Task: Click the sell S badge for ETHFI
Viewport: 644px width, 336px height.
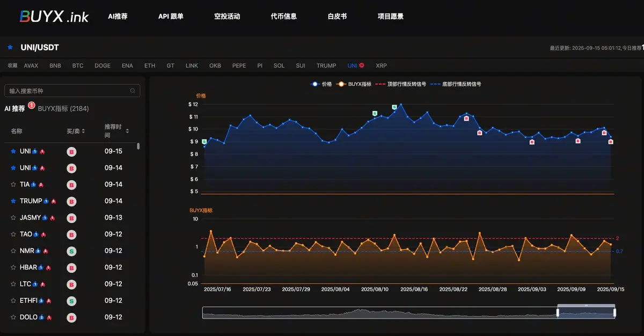Action: click(71, 301)
